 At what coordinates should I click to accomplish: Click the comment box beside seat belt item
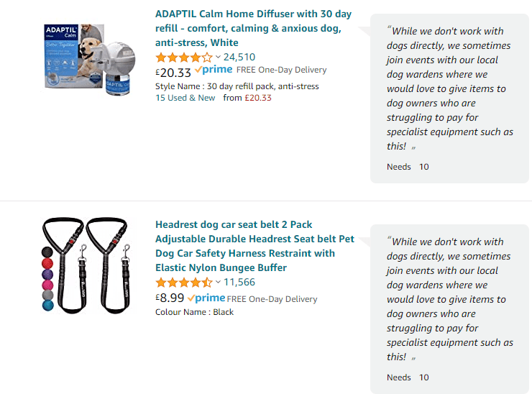click(x=450, y=309)
